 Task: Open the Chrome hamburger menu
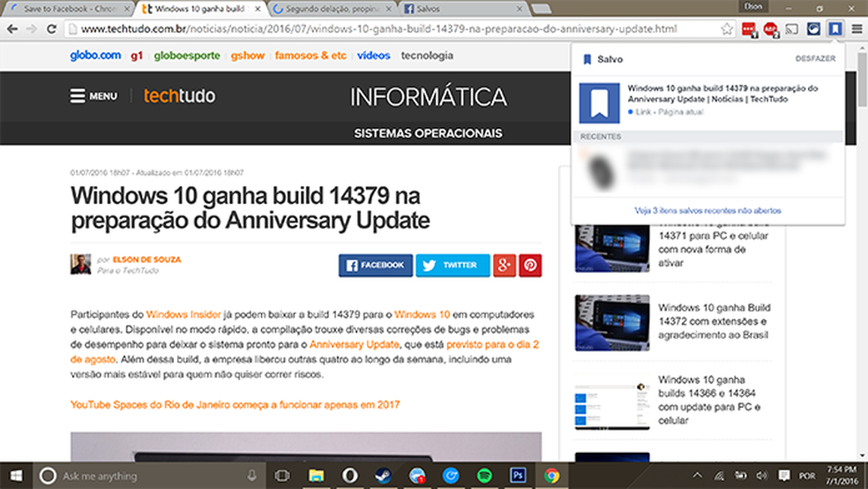click(857, 29)
